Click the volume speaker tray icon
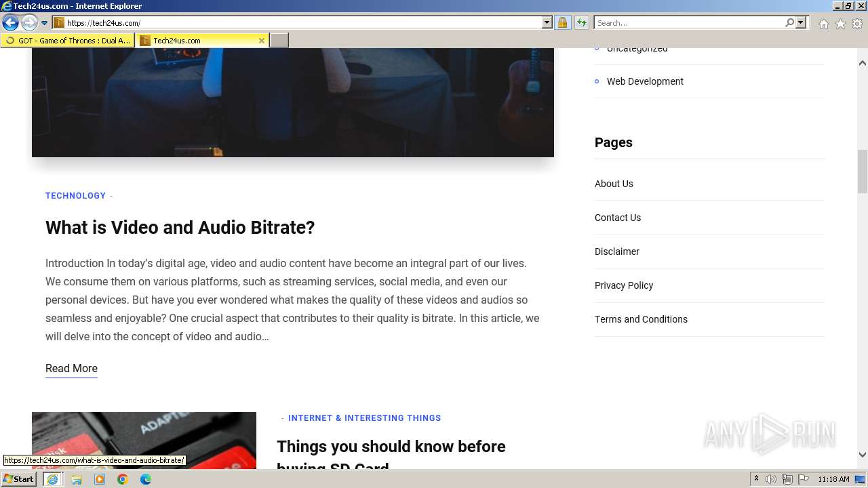868x488 pixels. 771,479
